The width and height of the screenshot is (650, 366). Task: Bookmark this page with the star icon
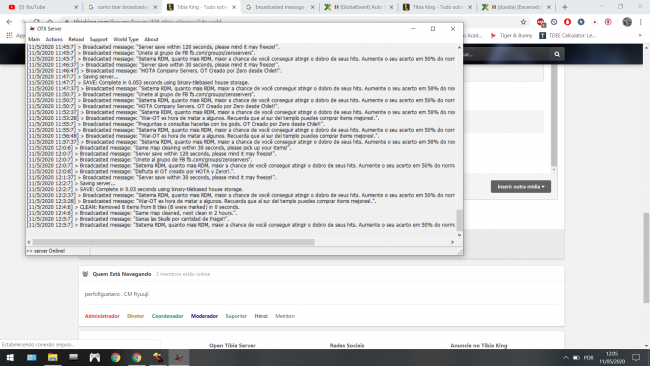click(x=523, y=22)
